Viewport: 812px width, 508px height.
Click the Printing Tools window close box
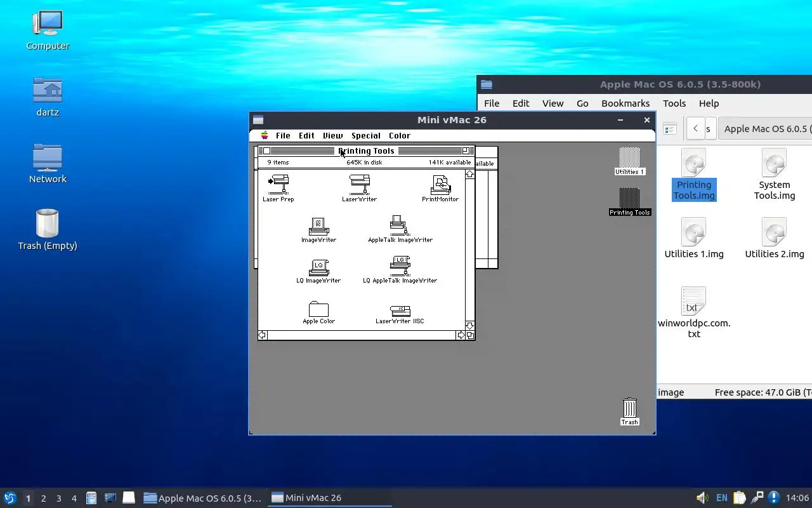pos(266,150)
